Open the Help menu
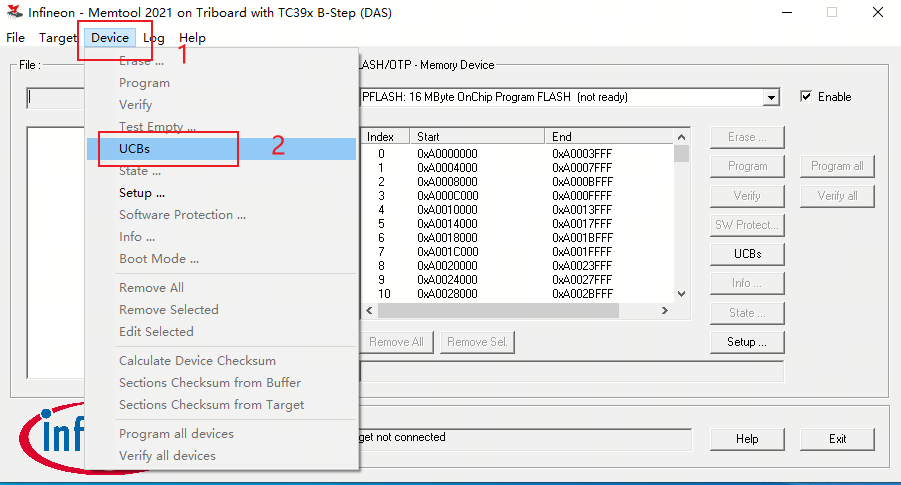The image size is (901, 485). [x=192, y=38]
